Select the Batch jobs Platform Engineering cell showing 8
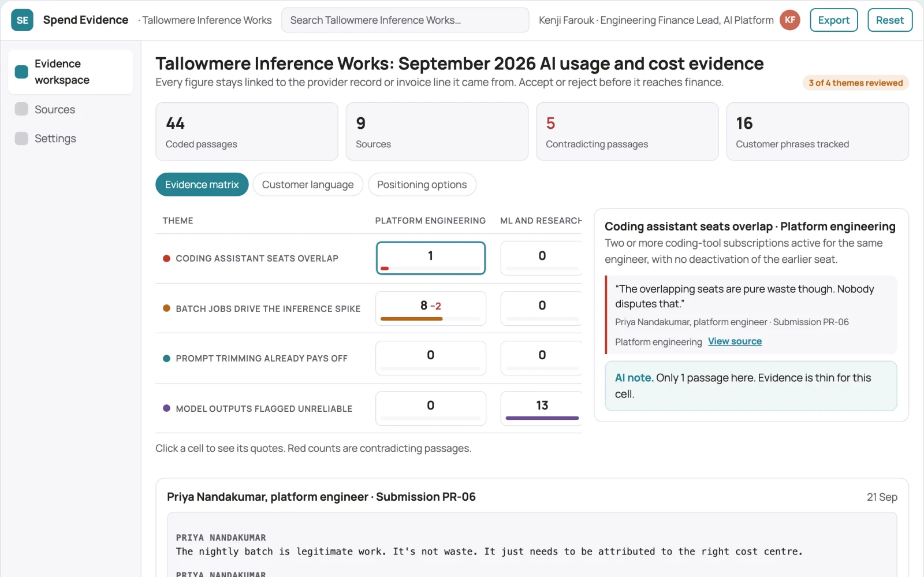 pos(430,308)
